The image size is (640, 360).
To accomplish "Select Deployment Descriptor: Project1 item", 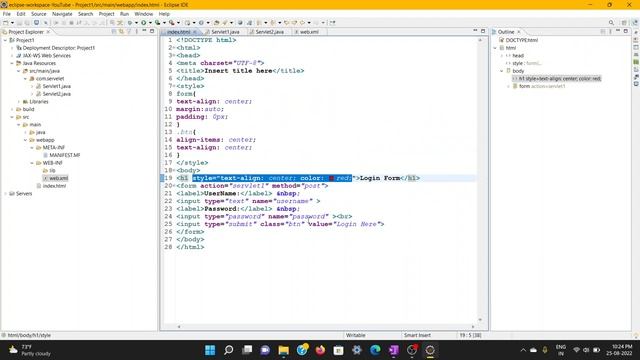I will pyautogui.click(x=58, y=48).
